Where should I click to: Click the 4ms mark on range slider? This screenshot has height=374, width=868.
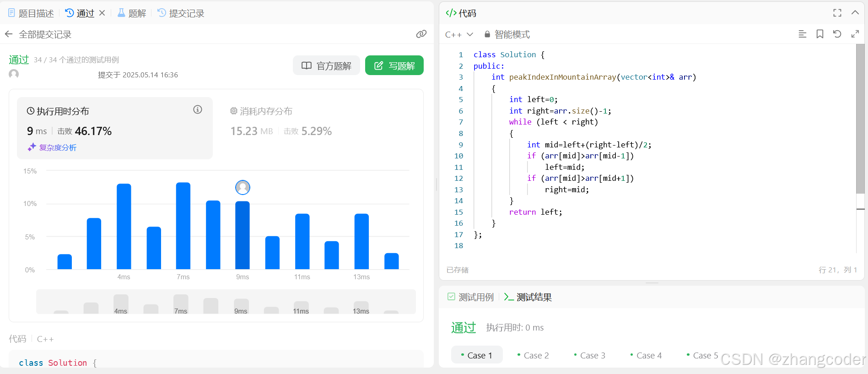(x=121, y=304)
